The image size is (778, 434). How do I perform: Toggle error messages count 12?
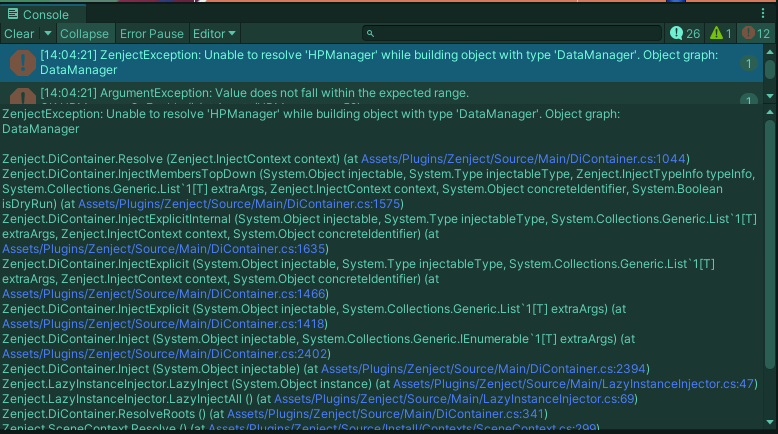click(756, 33)
